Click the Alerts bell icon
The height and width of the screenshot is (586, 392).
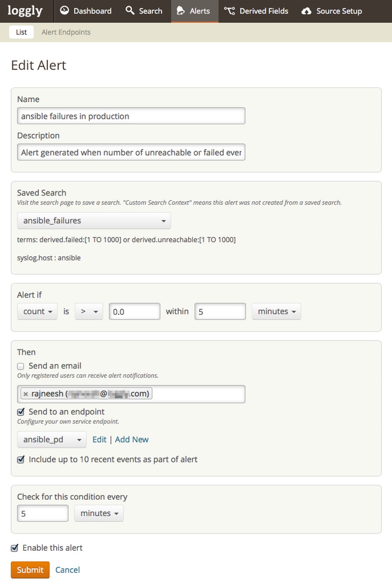click(181, 11)
